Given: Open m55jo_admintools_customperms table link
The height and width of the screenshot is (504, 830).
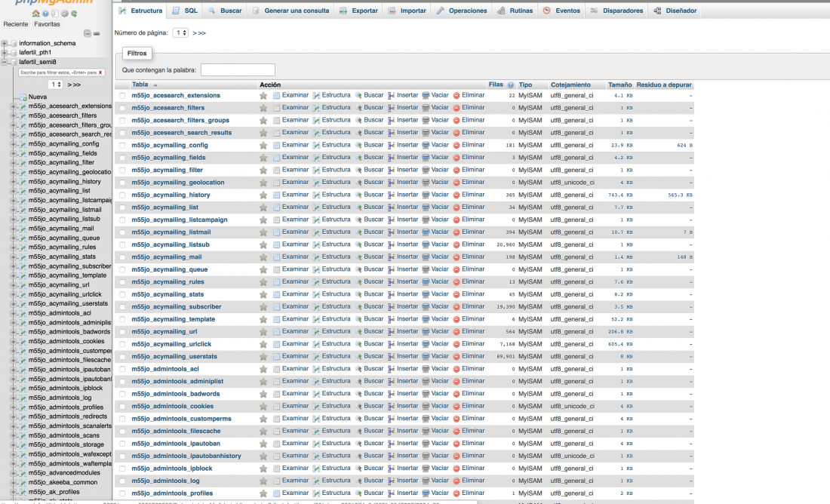Looking at the screenshot, I should coord(182,419).
